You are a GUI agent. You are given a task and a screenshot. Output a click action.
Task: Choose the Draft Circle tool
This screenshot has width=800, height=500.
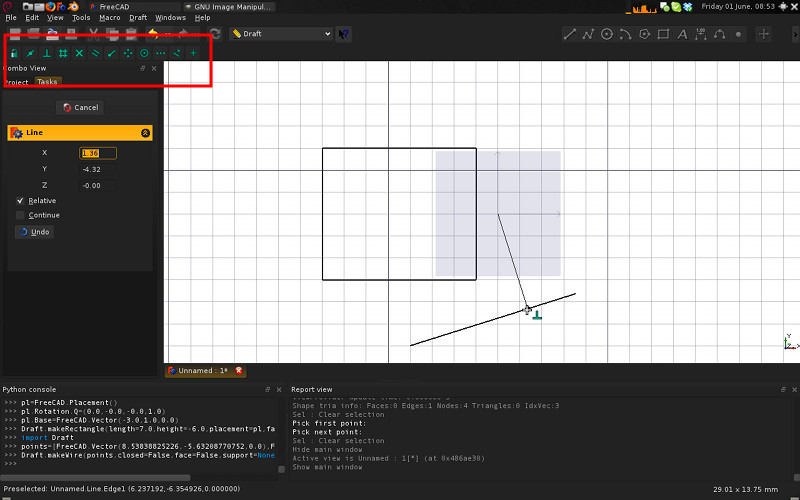607,34
